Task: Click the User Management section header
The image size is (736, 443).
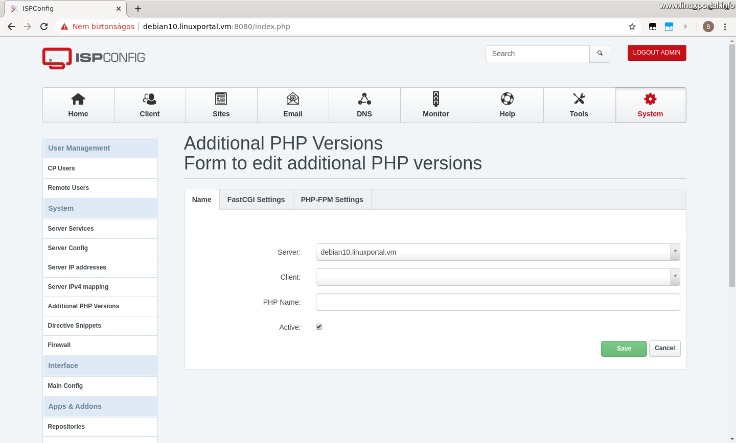Action: point(100,148)
